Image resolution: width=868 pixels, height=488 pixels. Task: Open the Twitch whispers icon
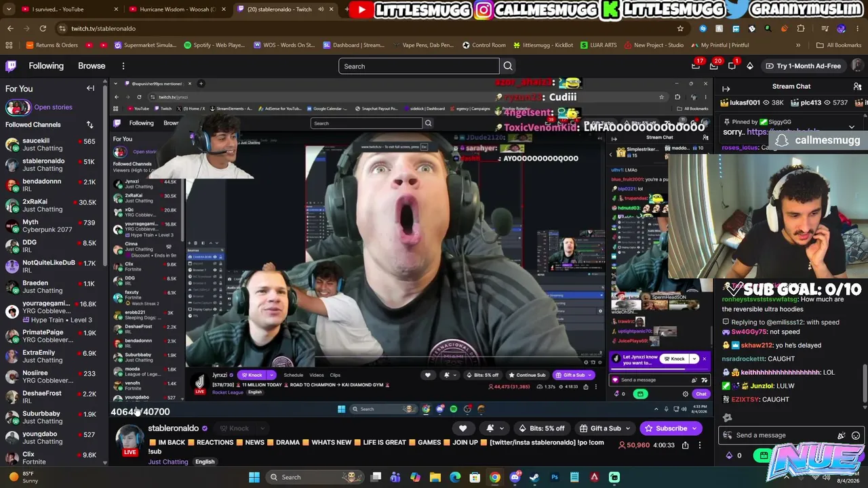tap(732, 66)
